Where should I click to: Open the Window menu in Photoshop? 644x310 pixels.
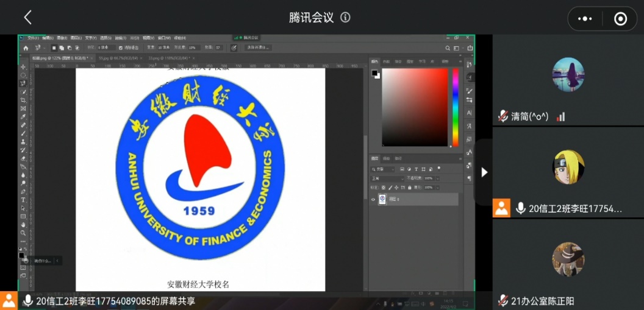click(x=165, y=38)
